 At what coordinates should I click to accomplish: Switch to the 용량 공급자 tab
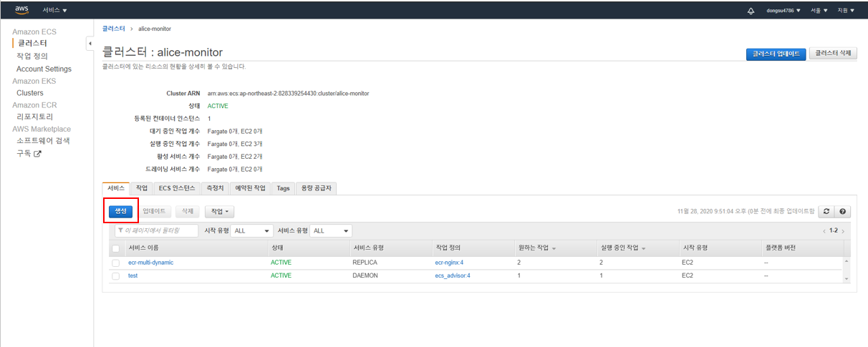(x=316, y=188)
